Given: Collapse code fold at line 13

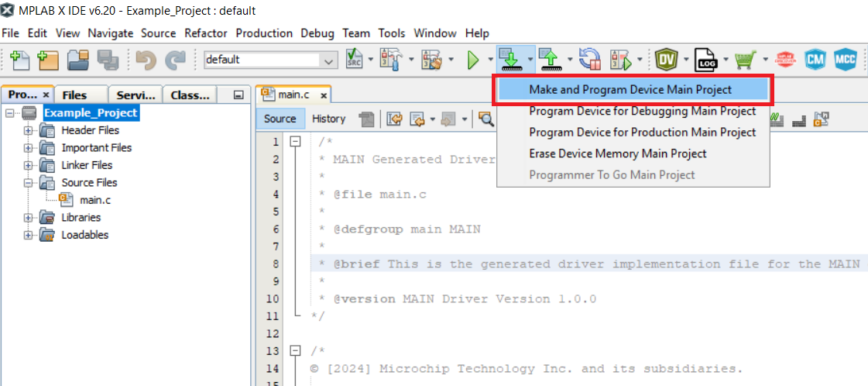Looking at the screenshot, I should [x=296, y=350].
